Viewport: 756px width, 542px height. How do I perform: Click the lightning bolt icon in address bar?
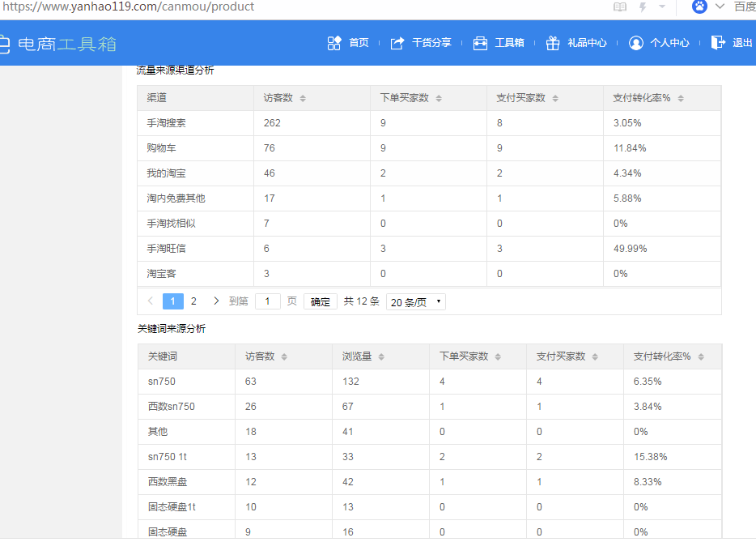[643, 6]
